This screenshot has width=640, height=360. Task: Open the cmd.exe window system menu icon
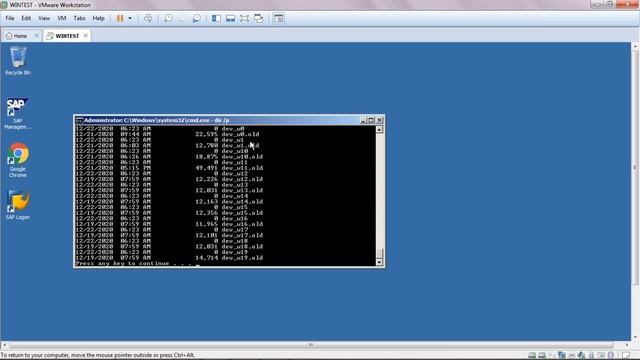(79, 120)
